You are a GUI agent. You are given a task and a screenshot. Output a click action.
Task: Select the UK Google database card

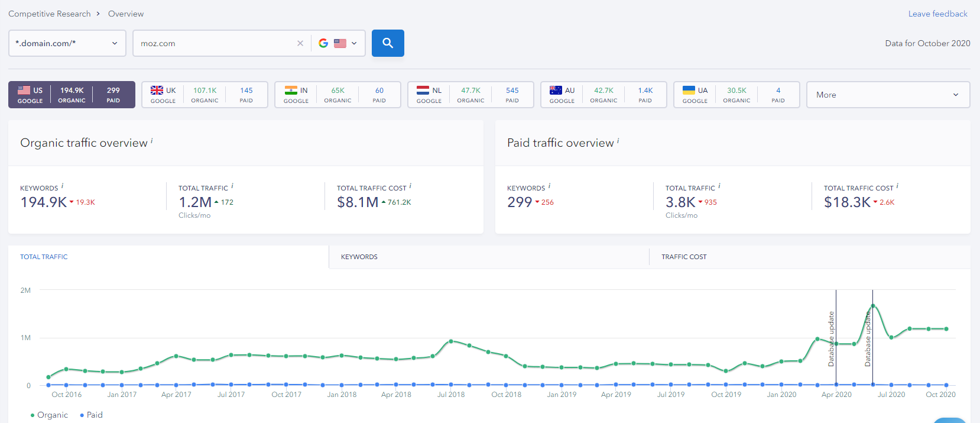[205, 95]
